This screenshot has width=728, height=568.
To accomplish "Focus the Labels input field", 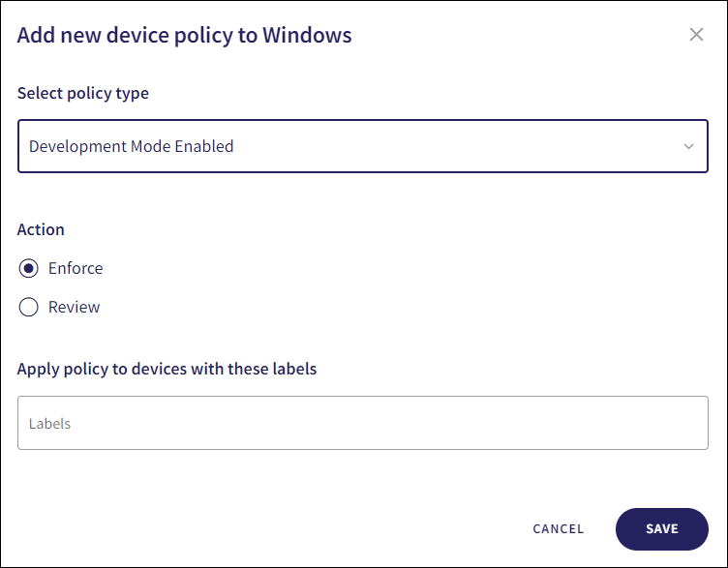I will tap(362, 423).
